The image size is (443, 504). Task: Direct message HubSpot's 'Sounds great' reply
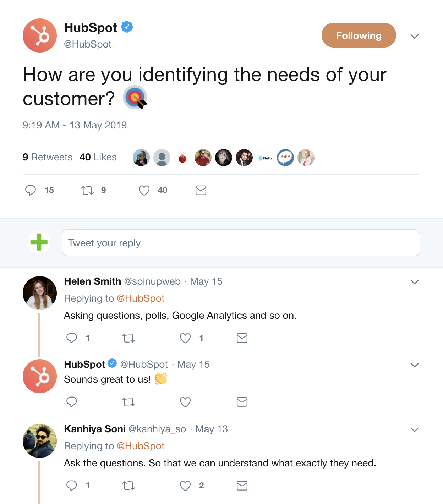tap(242, 402)
